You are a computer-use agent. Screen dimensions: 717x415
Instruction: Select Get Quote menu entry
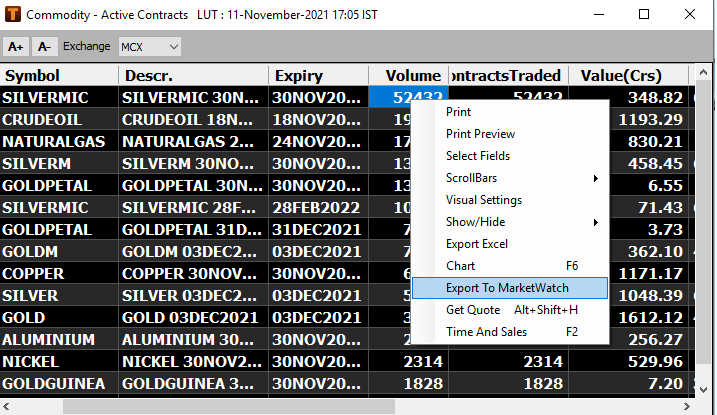(472, 310)
